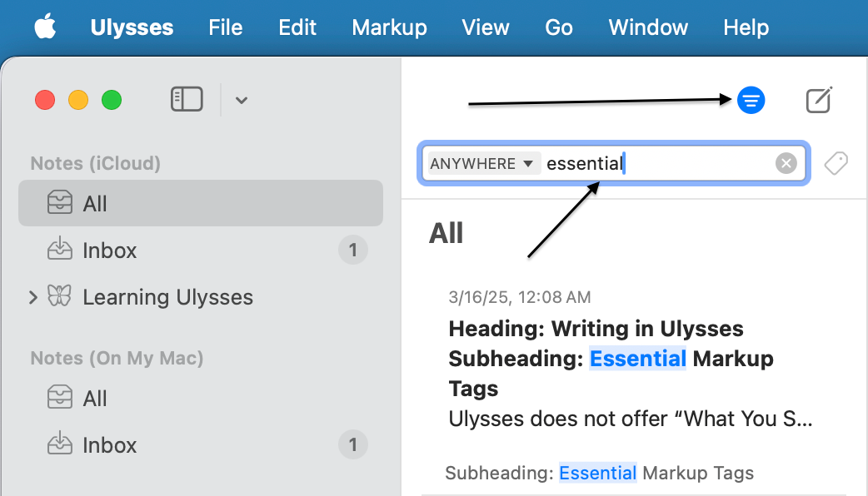This screenshot has width=868, height=496.
Task: Open the Apple menu
Action: pos(45,27)
